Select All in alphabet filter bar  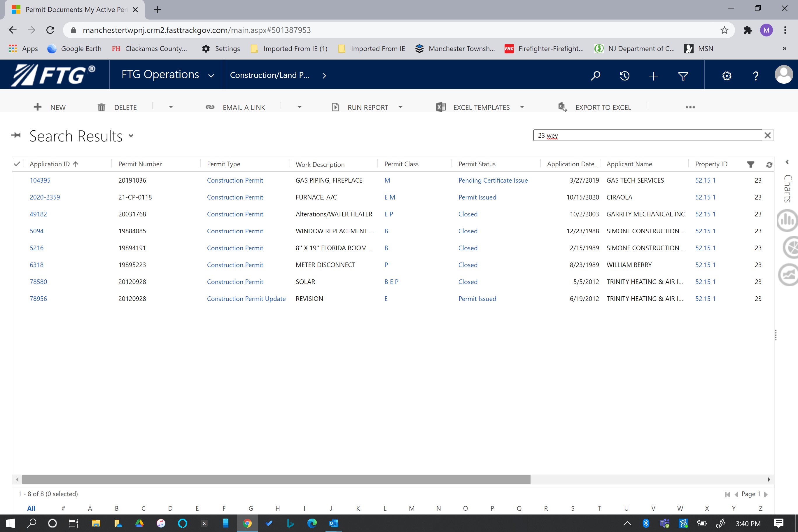[31, 508]
